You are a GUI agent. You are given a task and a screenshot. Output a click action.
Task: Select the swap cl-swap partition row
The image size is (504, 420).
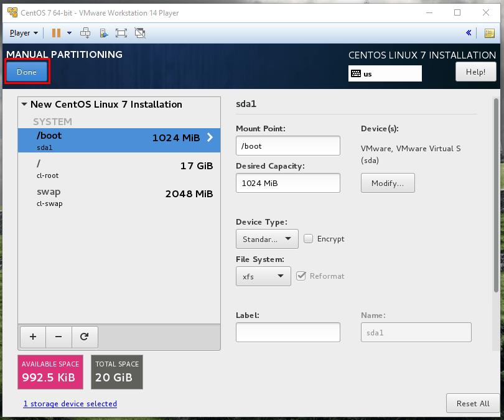[x=119, y=197]
